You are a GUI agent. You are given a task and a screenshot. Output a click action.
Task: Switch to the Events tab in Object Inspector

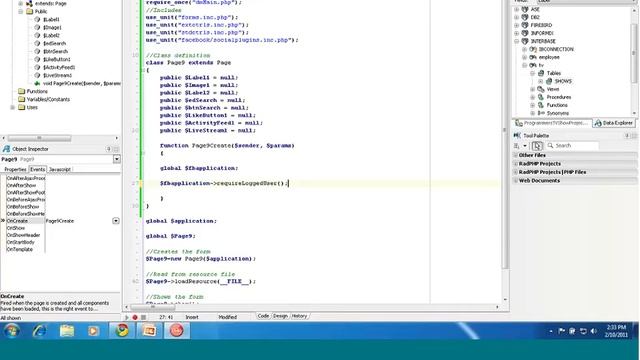pyautogui.click(x=38, y=169)
